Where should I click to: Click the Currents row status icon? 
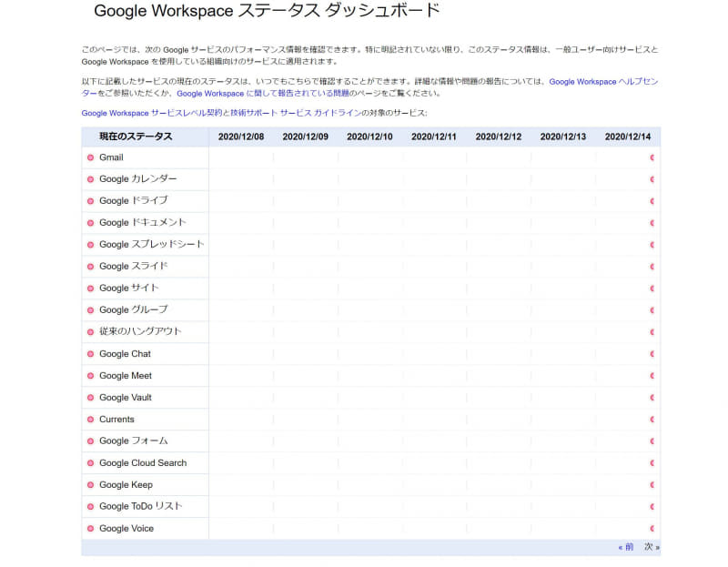90,420
